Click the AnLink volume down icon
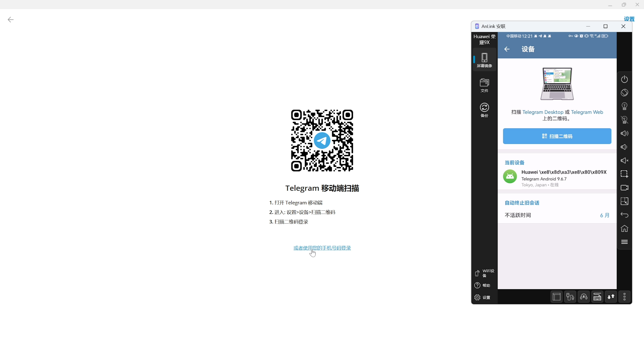Image resolution: width=644 pixels, height=362 pixels. click(624, 147)
